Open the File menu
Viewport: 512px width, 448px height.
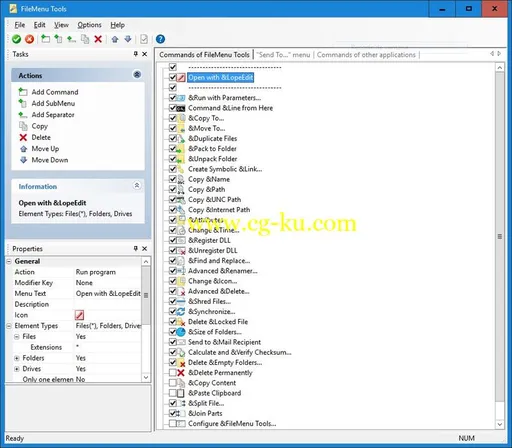pyautogui.click(x=20, y=25)
